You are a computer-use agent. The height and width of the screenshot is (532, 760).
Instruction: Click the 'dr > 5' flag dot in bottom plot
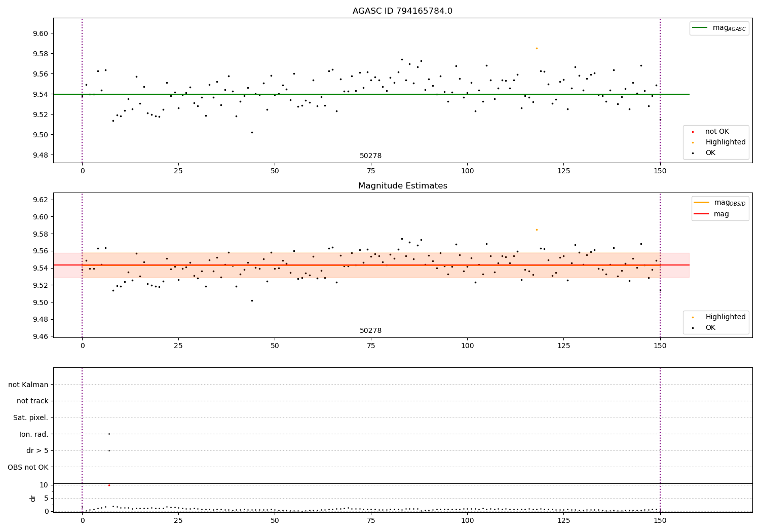[109, 450]
